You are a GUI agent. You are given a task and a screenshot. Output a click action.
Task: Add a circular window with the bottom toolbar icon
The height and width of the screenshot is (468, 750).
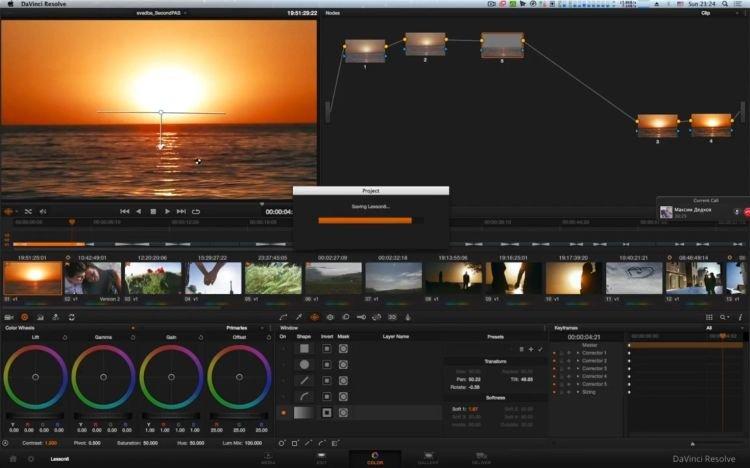[x=282, y=443]
